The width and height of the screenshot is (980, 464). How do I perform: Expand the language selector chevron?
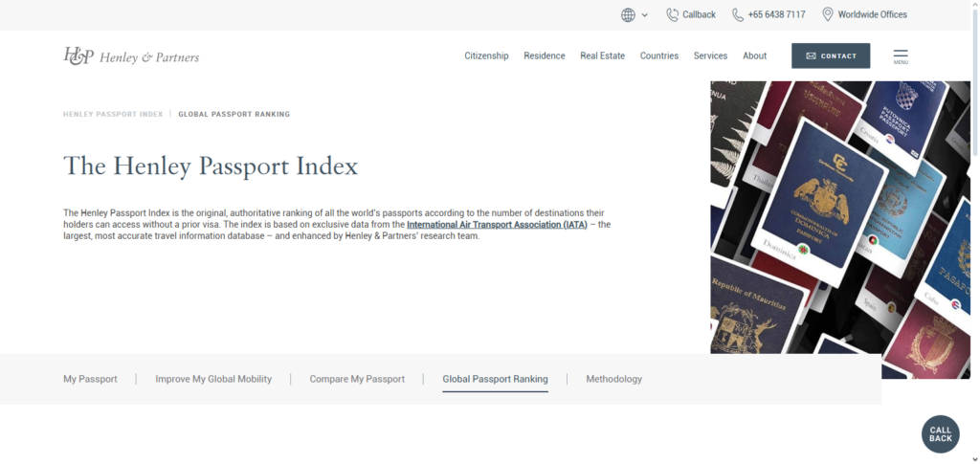pos(645,15)
